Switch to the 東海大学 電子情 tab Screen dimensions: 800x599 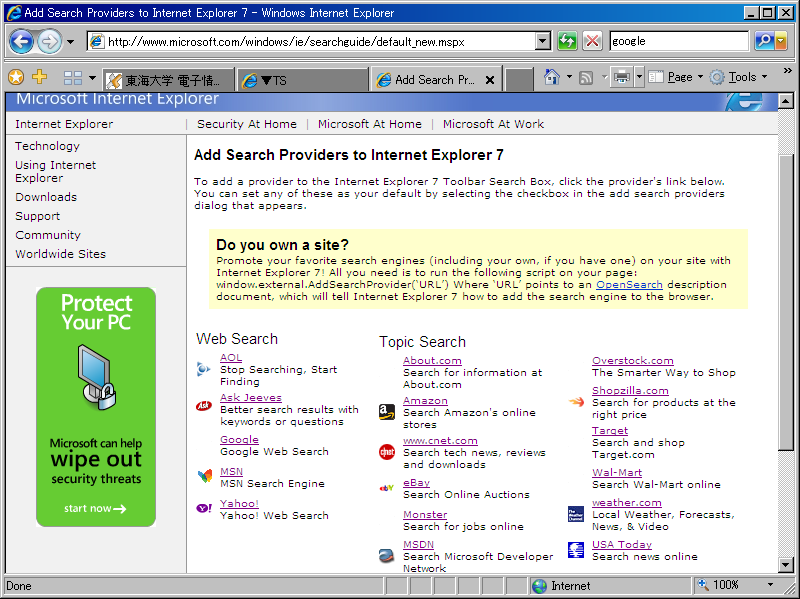tap(168, 80)
